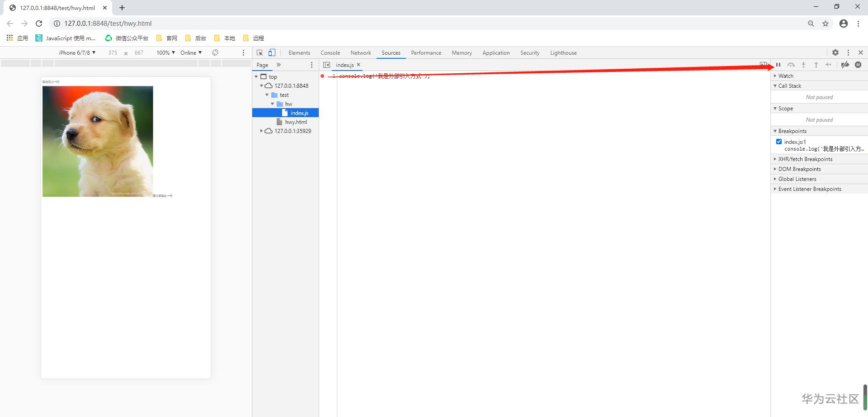Image resolution: width=868 pixels, height=417 pixels.
Task: Open DevTools settings gear
Action: pos(835,52)
